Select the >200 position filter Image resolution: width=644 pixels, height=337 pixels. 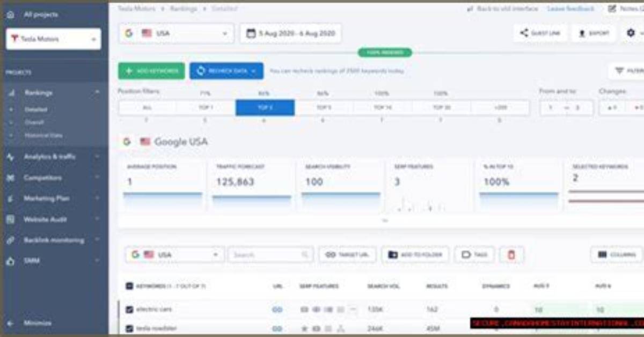coord(500,107)
